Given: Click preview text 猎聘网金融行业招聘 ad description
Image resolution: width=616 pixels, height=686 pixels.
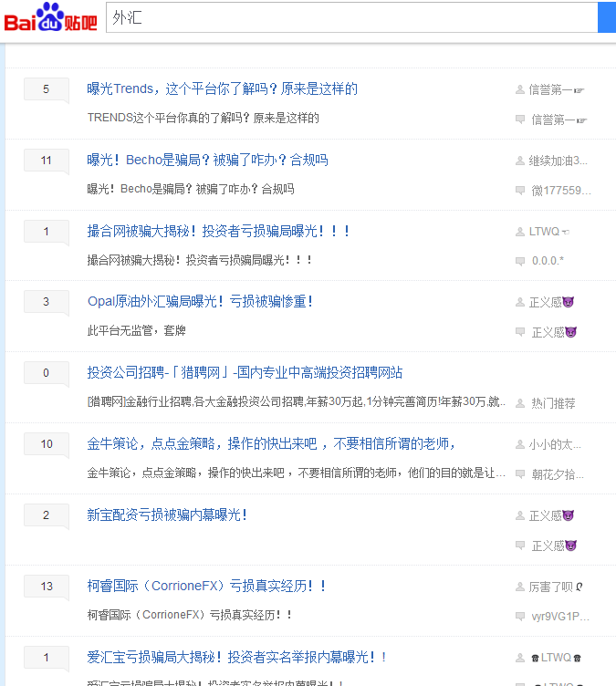Looking at the screenshot, I should pyautogui.click(x=297, y=401).
